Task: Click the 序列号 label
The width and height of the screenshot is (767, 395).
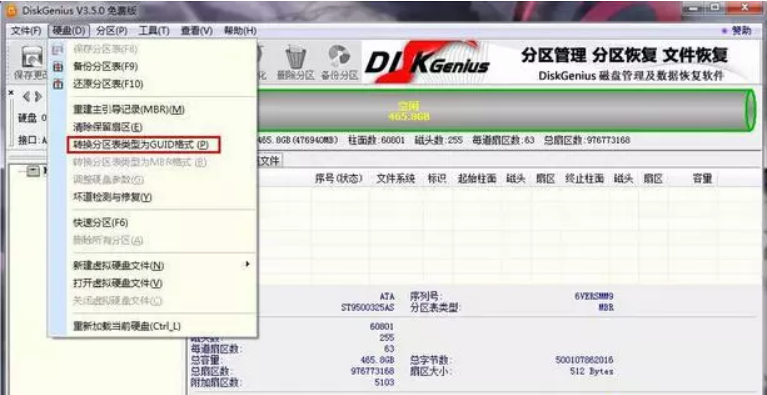Action: tap(426, 296)
